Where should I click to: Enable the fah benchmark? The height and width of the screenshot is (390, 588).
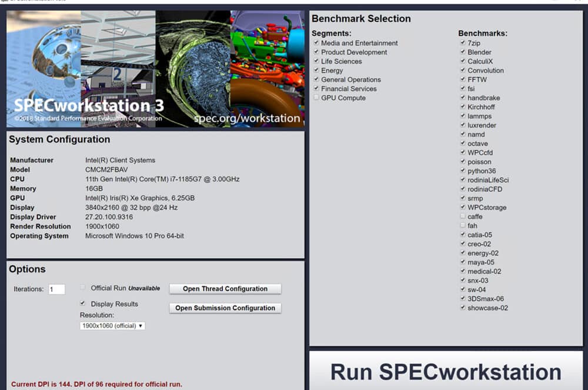click(x=463, y=225)
